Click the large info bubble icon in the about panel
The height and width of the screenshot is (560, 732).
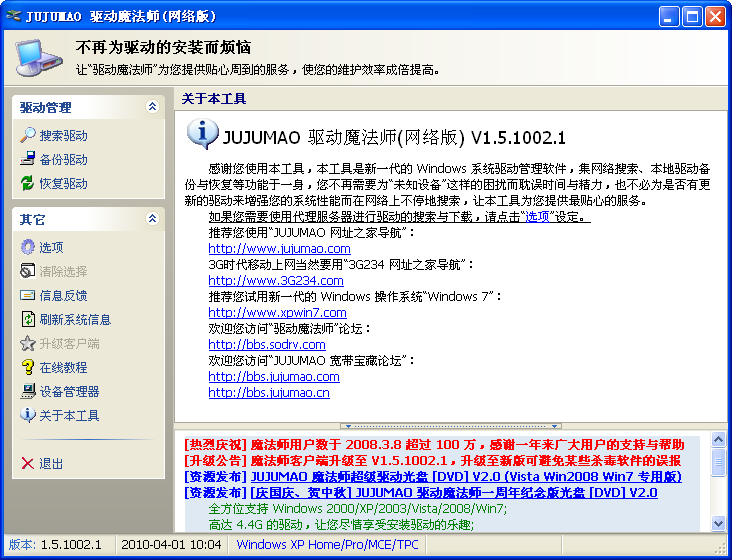[202, 133]
